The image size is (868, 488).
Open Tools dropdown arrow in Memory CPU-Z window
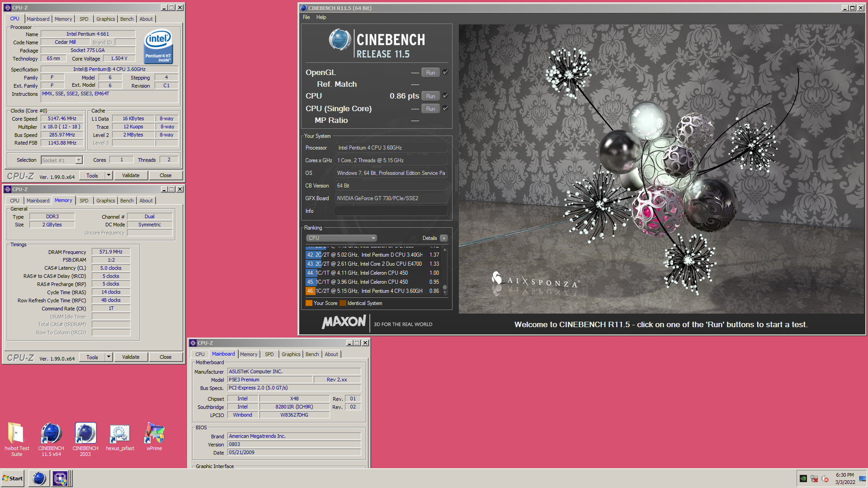(108, 357)
